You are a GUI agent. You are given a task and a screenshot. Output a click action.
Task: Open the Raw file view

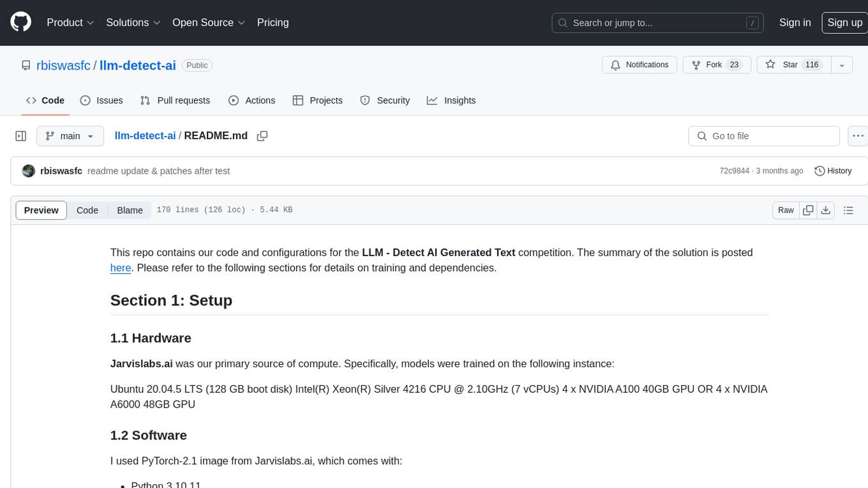click(786, 210)
